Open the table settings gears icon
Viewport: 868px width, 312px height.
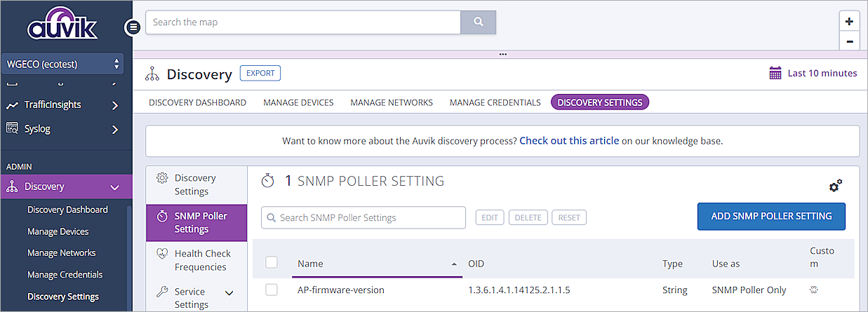click(x=835, y=186)
